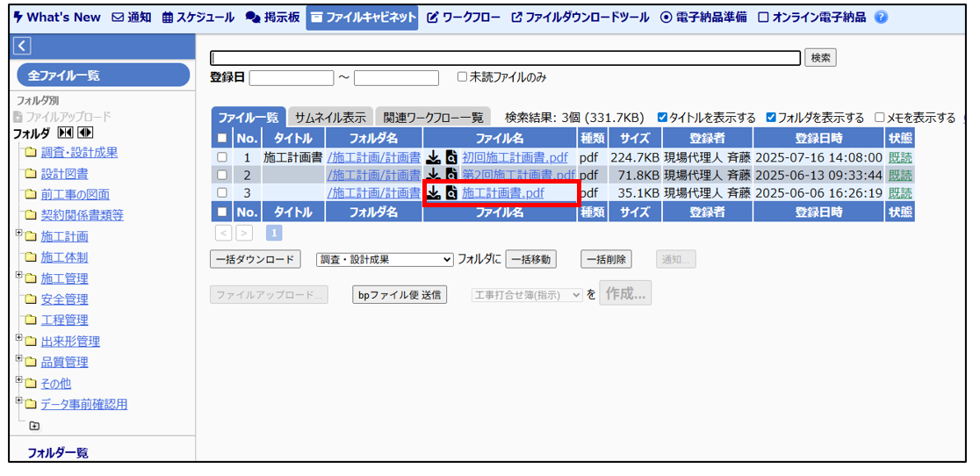This screenshot has width=980, height=476.
Task: Open ワークフロー in the top navigation
Action: [464, 18]
